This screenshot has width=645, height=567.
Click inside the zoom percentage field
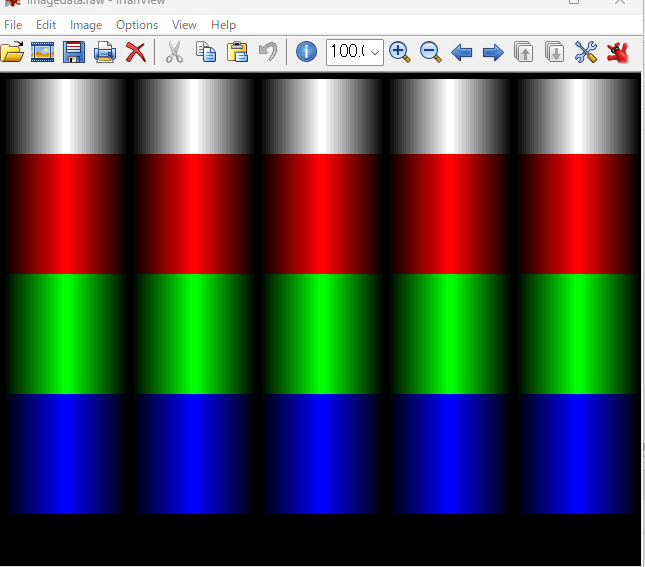coord(348,52)
